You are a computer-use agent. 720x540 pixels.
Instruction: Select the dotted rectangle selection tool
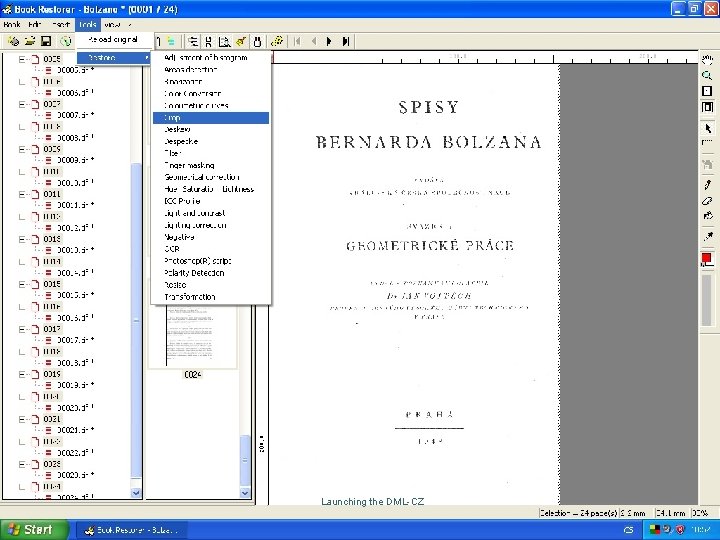[707, 143]
